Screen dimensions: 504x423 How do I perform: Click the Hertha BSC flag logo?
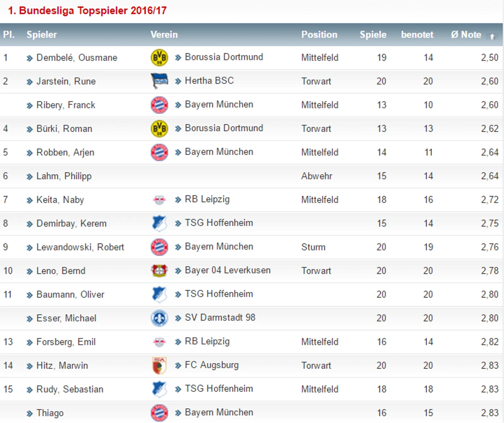pyautogui.click(x=159, y=81)
